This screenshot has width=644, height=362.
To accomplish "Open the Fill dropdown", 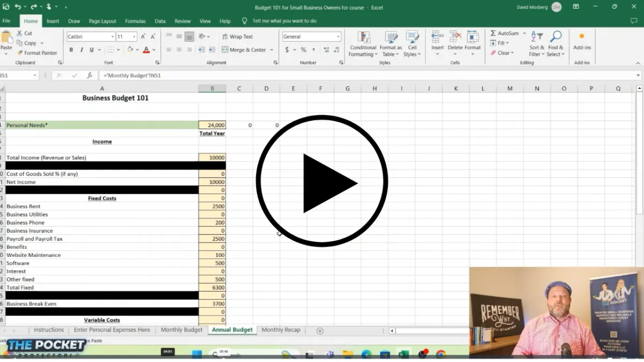I will point(500,43).
